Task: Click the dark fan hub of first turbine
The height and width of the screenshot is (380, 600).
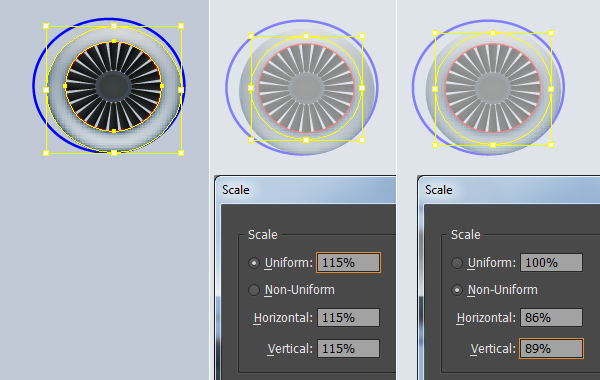Action: click(x=114, y=86)
